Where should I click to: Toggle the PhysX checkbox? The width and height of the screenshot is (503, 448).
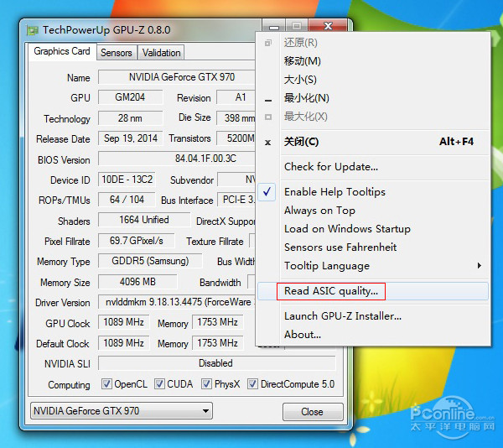[206, 383]
